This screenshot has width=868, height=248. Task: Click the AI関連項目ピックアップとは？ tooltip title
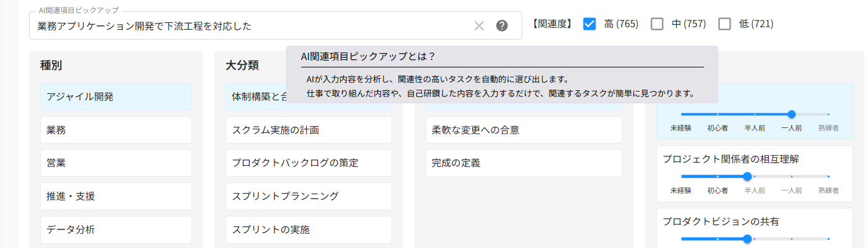point(368,56)
